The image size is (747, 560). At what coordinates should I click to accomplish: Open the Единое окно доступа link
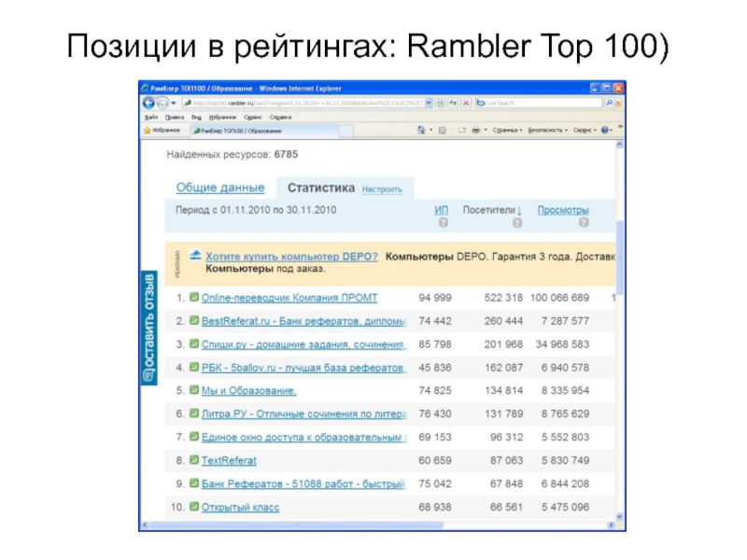[304, 437]
